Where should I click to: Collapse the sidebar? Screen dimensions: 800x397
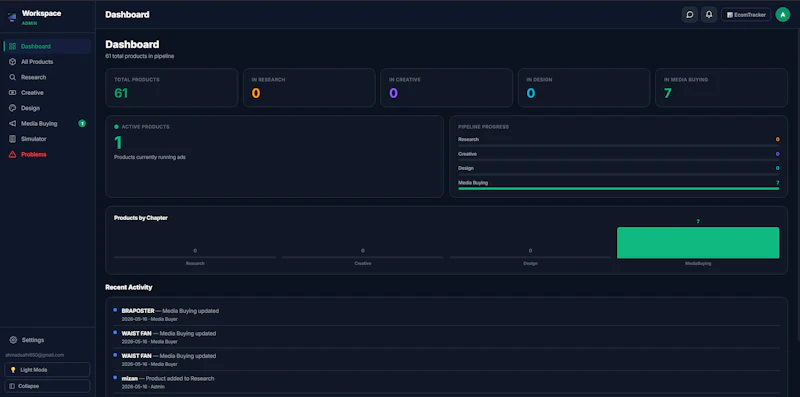pyautogui.click(x=47, y=386)
